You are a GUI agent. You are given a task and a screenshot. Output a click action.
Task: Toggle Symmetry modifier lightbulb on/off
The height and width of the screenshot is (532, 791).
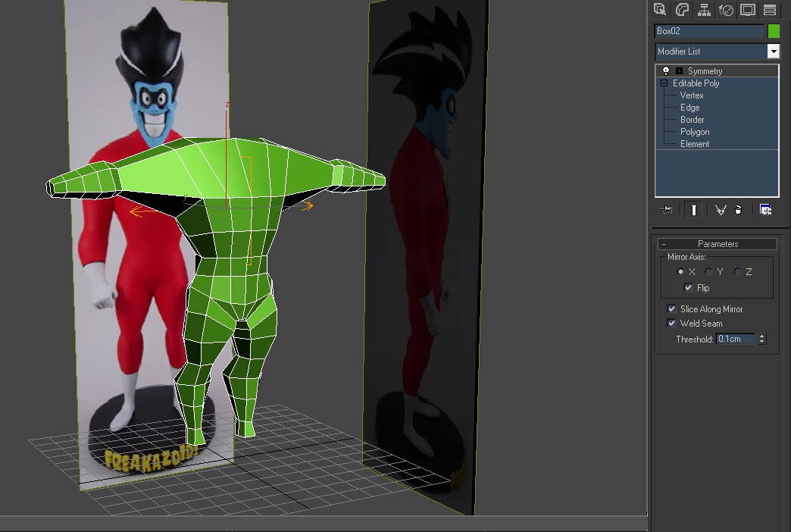click(666, 70)
